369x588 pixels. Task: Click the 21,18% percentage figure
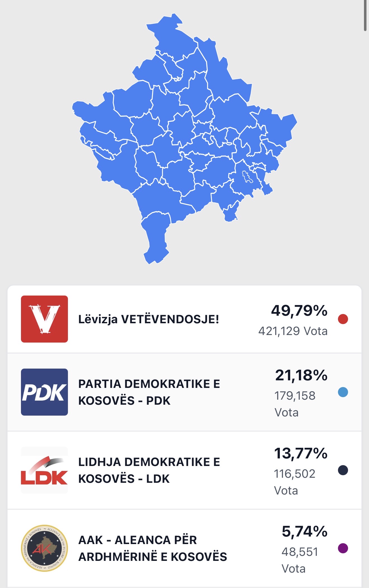click(301, 375)
